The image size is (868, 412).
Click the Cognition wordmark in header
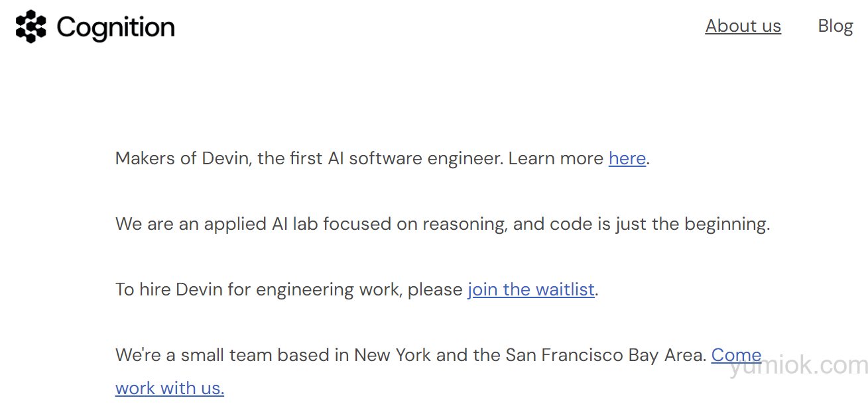(x=115, y=27)
